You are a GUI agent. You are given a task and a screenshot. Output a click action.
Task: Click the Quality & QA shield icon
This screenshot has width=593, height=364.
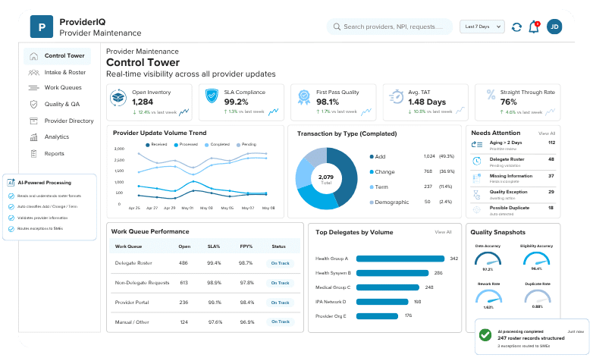tap(33, 104)
